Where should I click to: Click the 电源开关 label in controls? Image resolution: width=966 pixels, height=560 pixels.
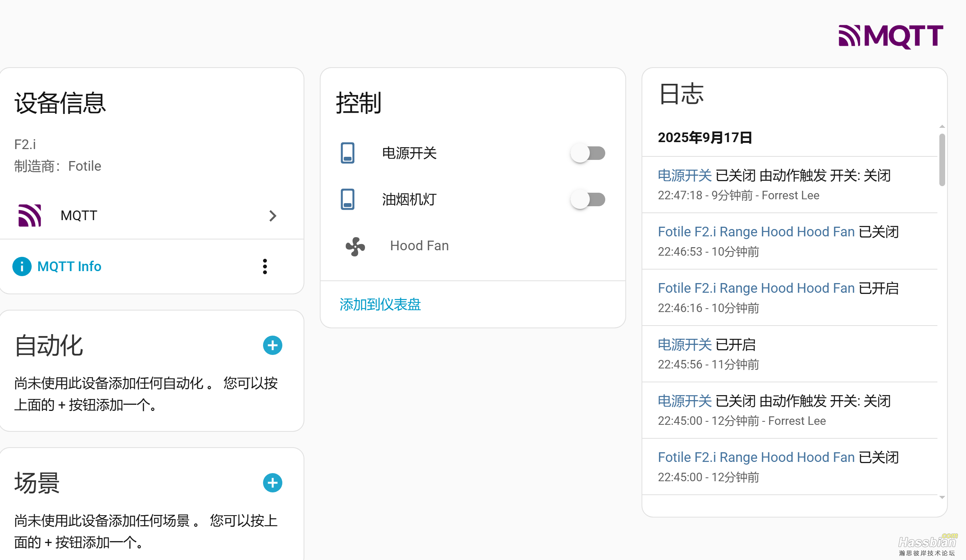coord(409,153)
